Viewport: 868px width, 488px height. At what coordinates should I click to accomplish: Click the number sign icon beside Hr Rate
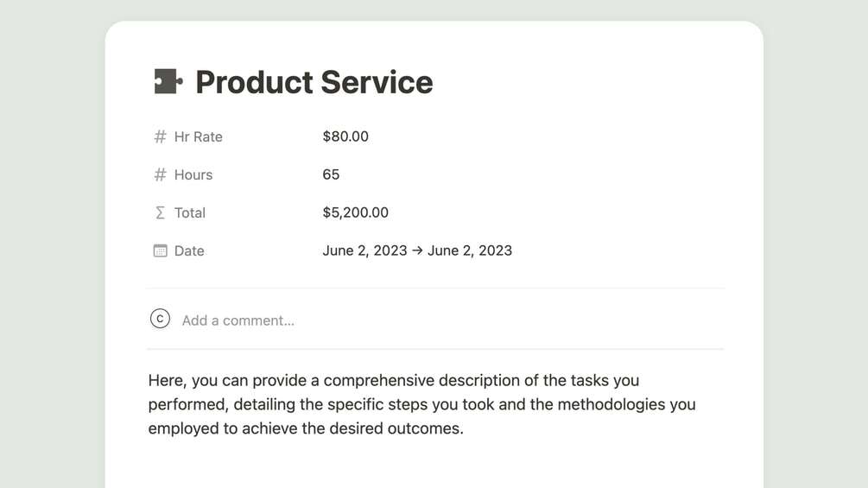(x=160, y=136)
